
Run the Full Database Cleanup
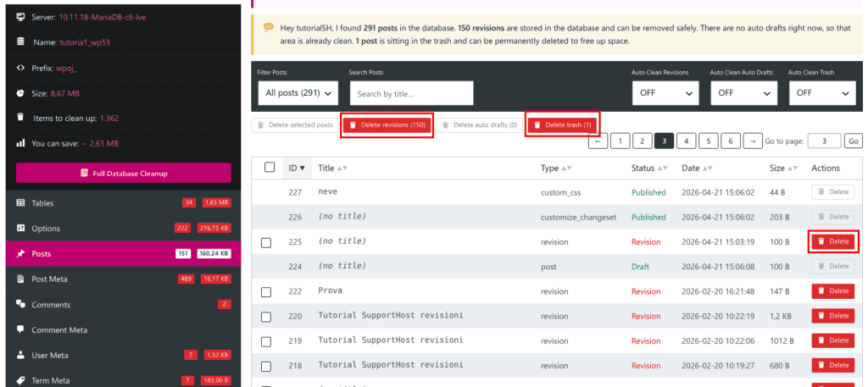(x=124, y=173)
